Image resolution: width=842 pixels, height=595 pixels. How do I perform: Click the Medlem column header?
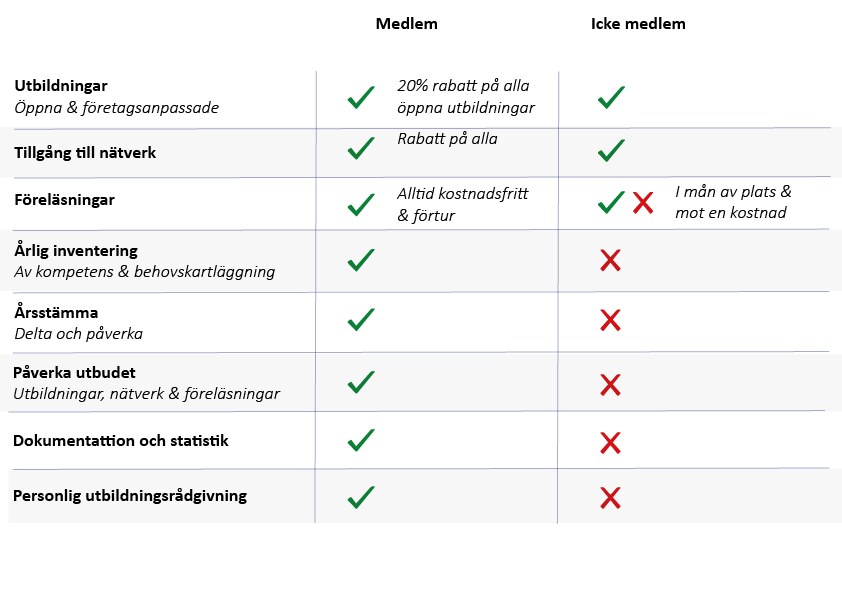point(406,24)
